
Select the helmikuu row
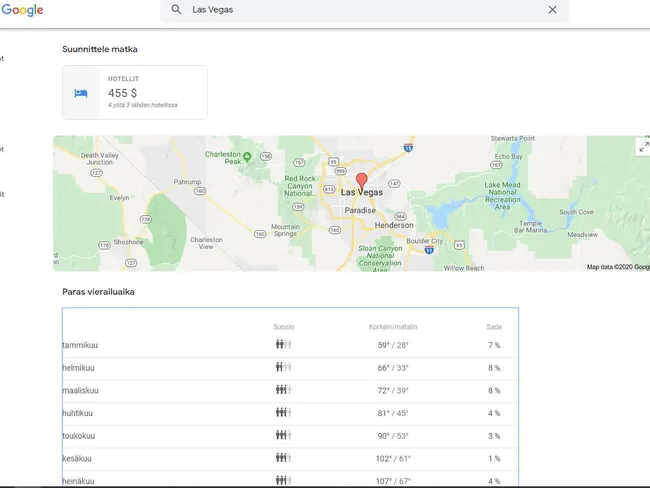(290, 368)
